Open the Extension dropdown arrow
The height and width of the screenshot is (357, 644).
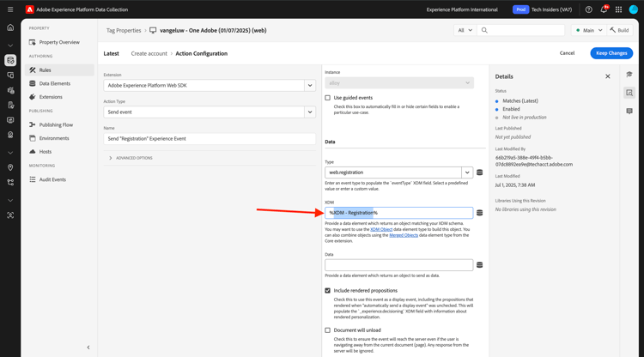[310, 85]
